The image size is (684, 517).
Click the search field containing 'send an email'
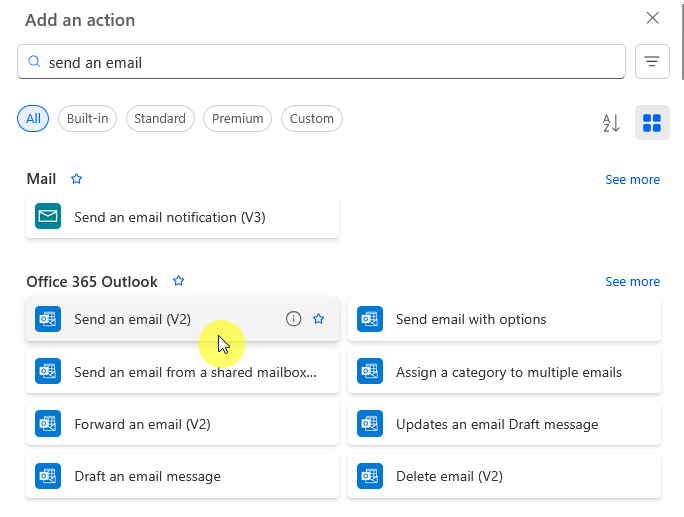[321, 62]
